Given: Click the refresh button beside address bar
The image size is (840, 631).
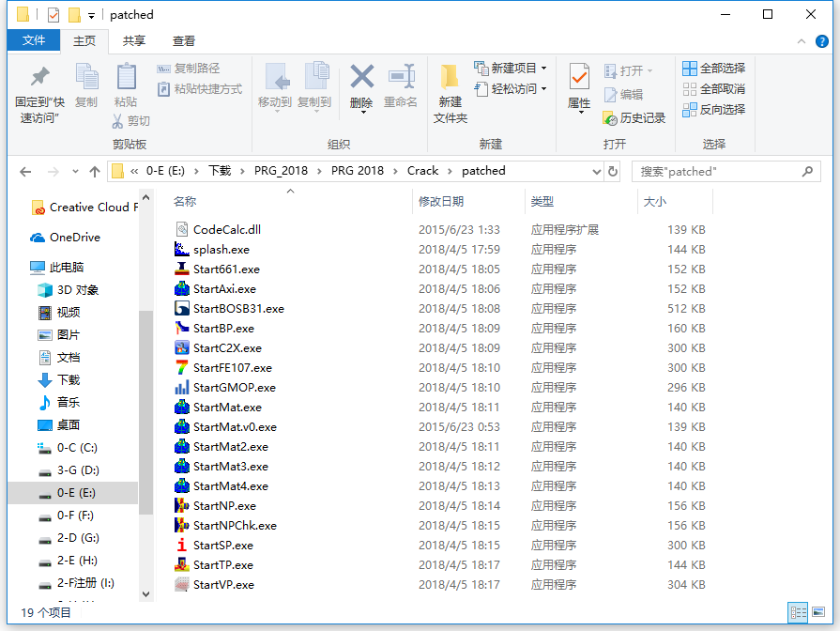Looking at the screenshot, I should tap(613, 172).
